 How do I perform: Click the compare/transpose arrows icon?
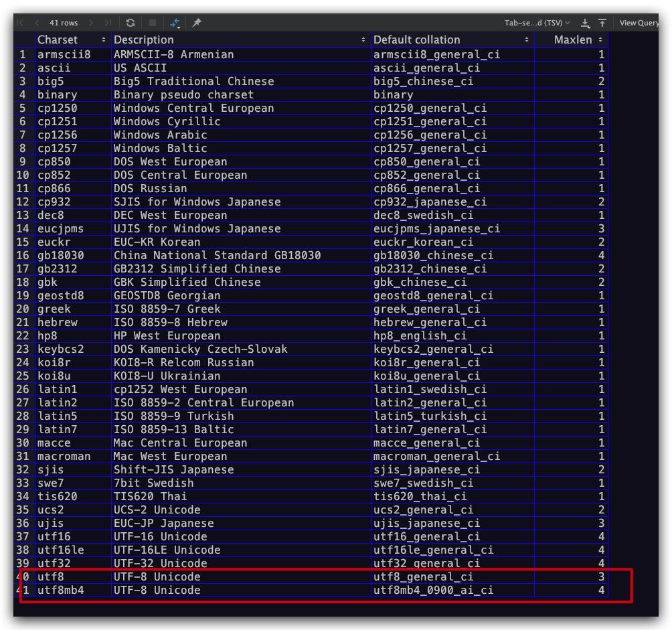[x=175, y=23]
